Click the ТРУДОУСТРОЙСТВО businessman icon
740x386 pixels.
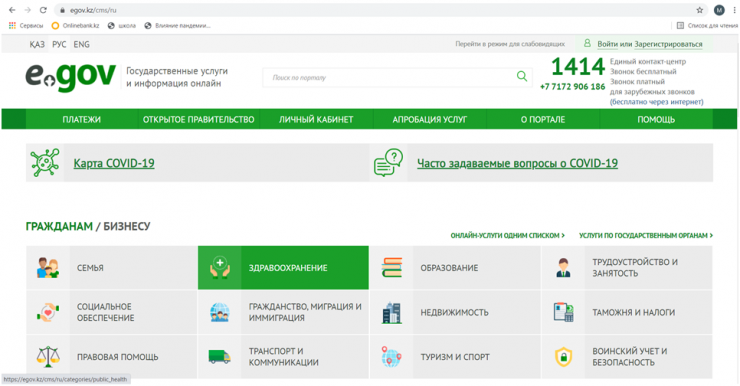(563, 268)
